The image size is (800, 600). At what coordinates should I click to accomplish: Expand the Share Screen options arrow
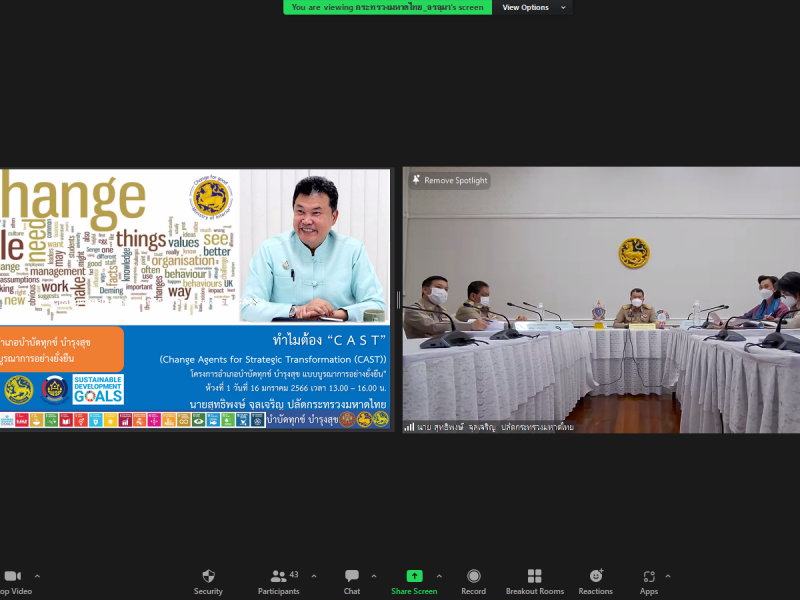click(x=438, y=576)
